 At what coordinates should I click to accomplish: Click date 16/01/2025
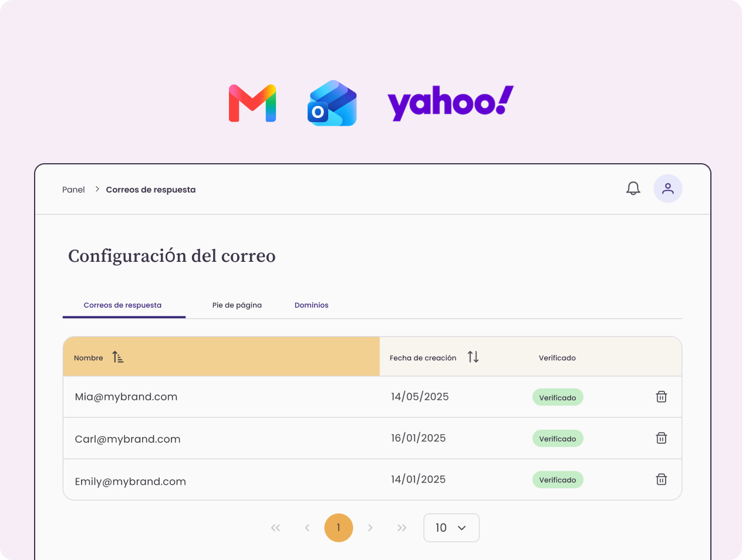point(419,438)
